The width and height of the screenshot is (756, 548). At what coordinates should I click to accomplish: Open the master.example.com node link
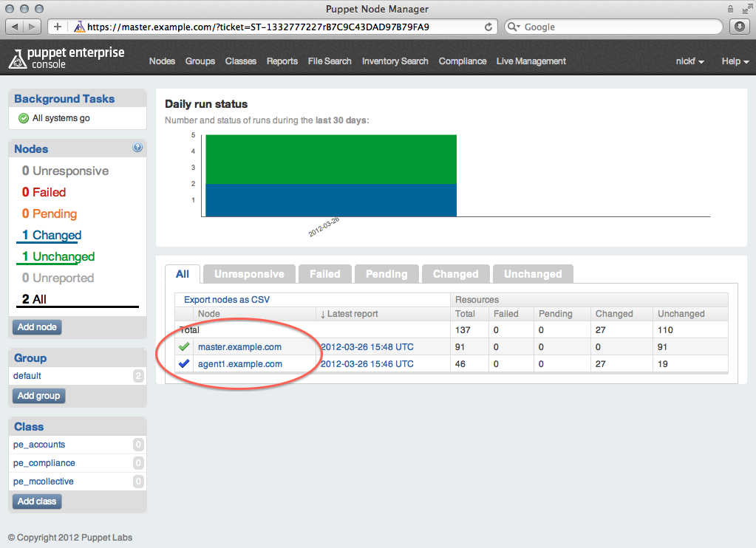tap(239, 346)
